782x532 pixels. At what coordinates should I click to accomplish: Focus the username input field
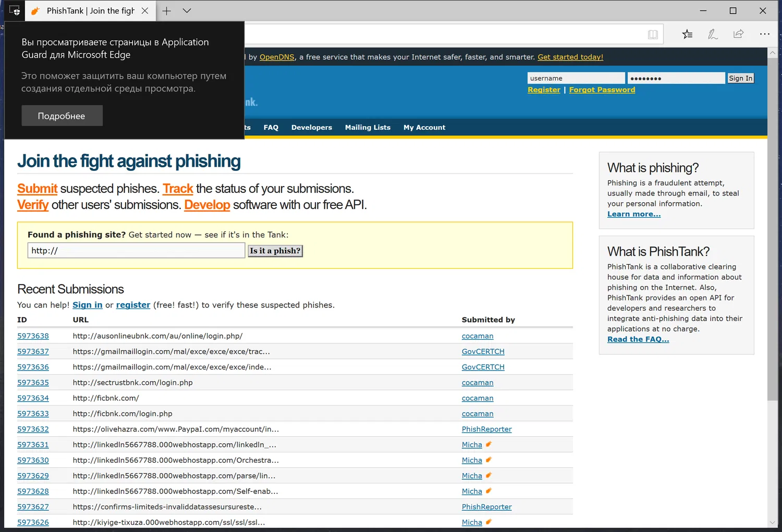point(576,78)
